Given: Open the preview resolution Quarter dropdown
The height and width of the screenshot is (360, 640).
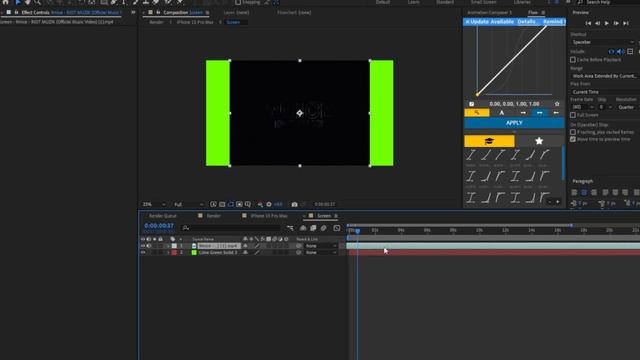Looking at the screenshot, I should [628, 107].
